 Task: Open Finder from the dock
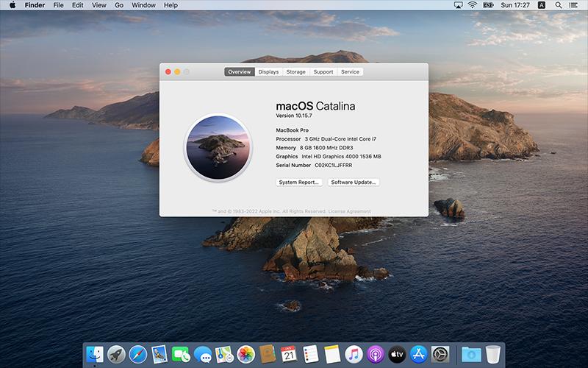95,354
